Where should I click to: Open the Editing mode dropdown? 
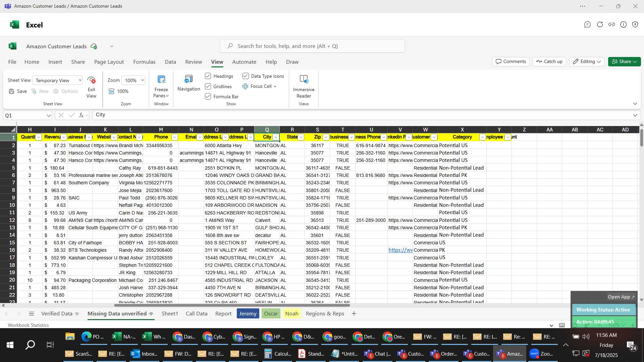pos(587,62)
